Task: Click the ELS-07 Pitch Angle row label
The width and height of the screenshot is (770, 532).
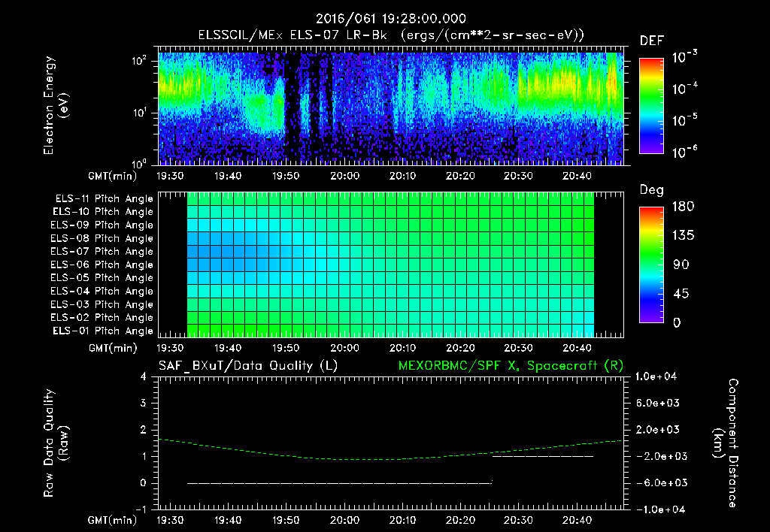Action: tap(102, 251)
